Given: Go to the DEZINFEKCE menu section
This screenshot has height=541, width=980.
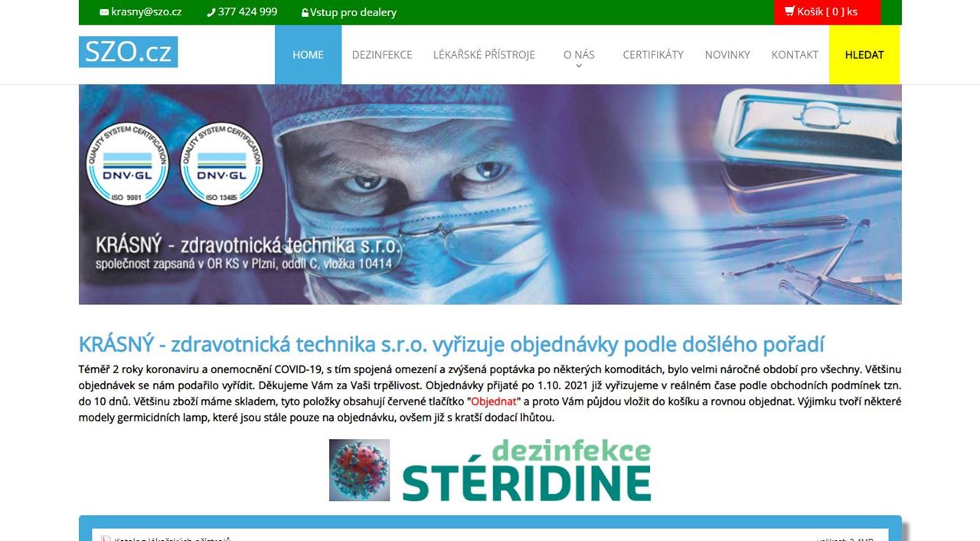Looking at the screenshot, I should click(x=382, y=55).
